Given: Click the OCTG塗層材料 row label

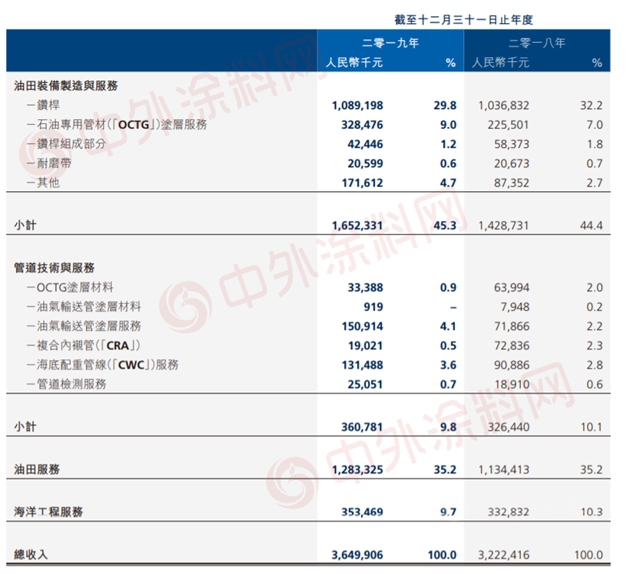Looking at the screenshot, I should tap(70, 287).
